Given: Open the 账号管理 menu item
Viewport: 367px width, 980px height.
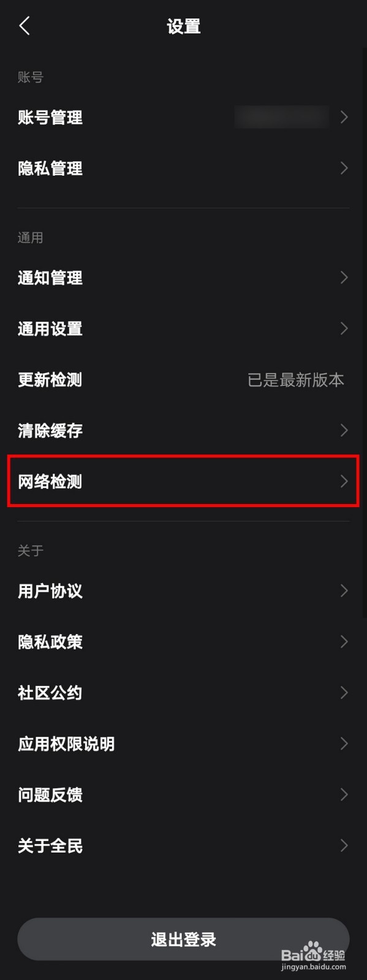Looking at the screenshot, I should (183, 117).
